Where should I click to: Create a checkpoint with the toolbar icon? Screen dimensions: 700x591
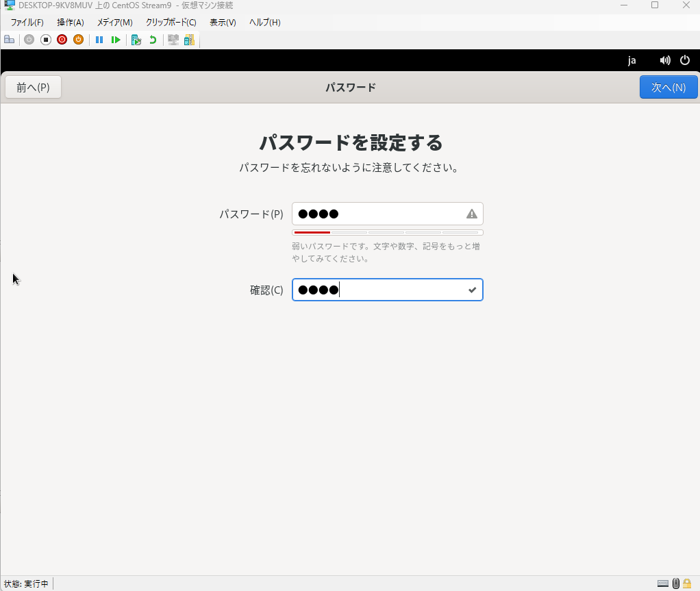tap(136, 40)
